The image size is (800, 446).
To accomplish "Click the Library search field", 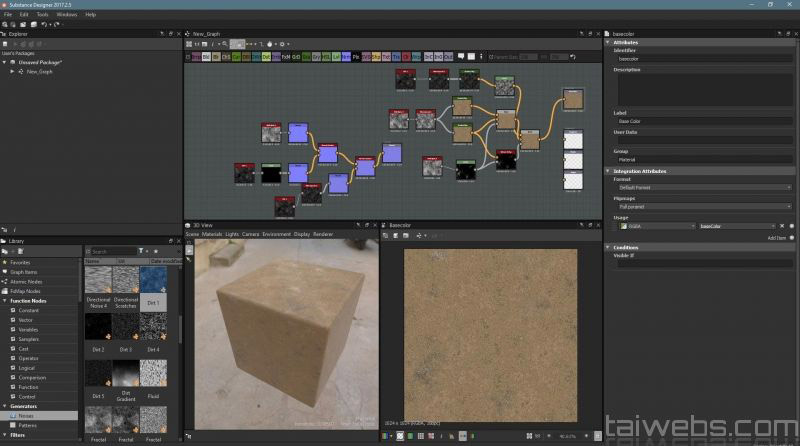I will pos(113,251).
